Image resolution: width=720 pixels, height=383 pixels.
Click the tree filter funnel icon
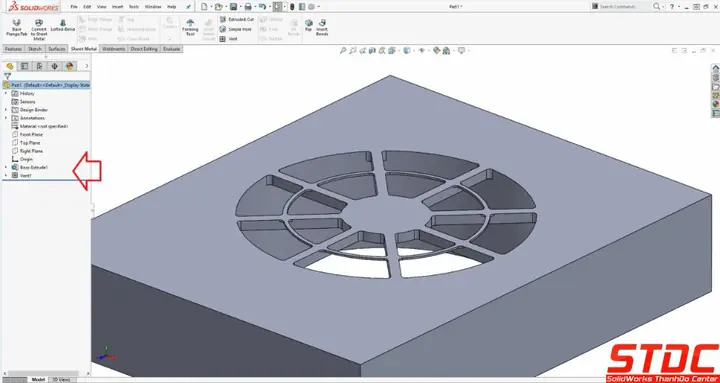[x=7, y=76]
